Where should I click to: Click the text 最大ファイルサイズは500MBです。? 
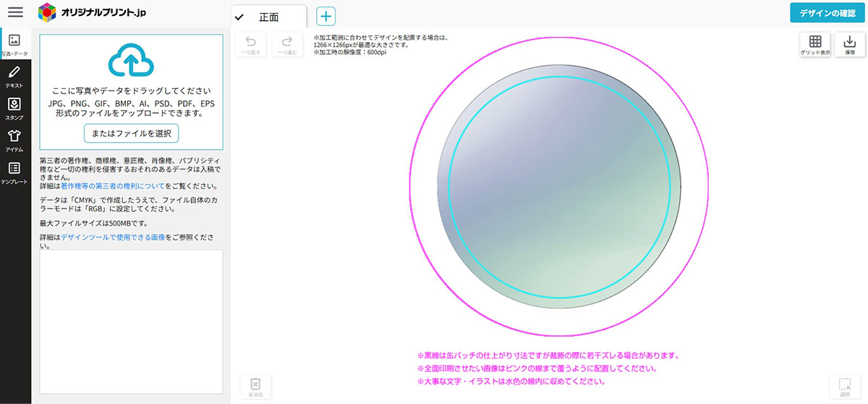coord(94,222)
